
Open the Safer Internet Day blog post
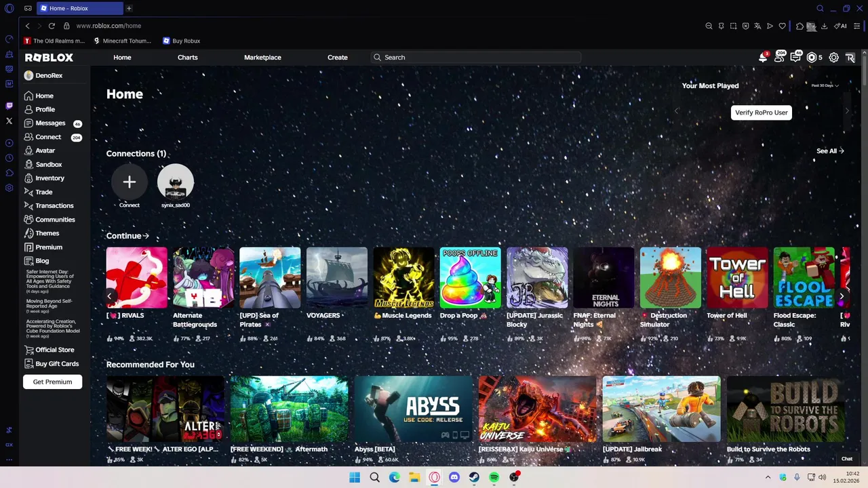click(x=50, y=281)
